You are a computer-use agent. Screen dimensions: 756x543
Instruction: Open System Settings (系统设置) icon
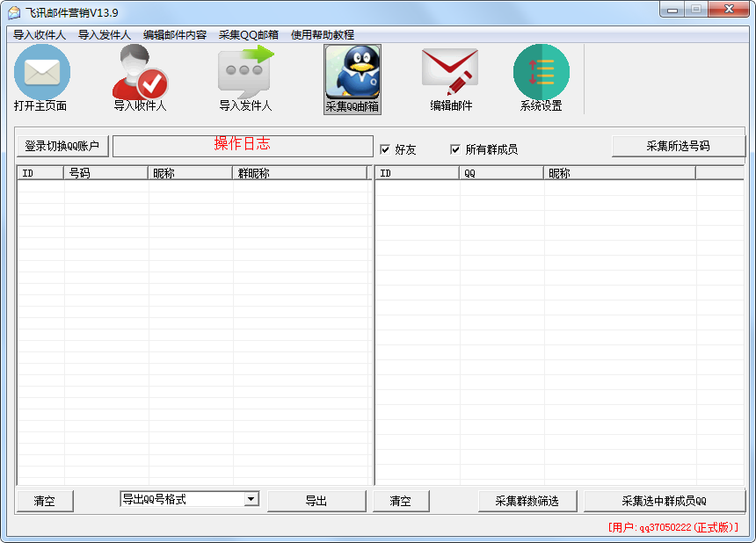point(541,73)
